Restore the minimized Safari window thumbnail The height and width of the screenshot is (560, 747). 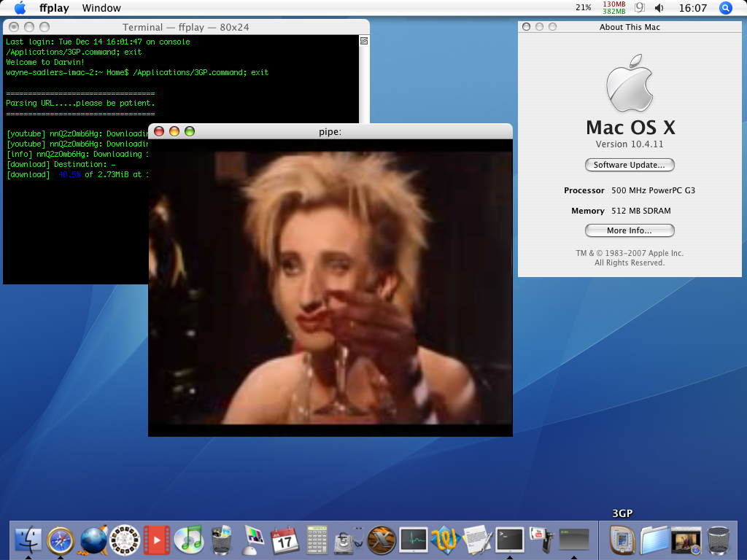click(x=686, y=540)
